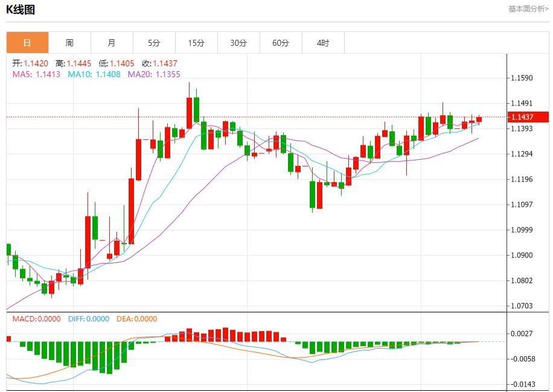Image resolution: width=553 pixels, height=392 pixels.
Task: Select the 15分 timeframe tab
Action: [196, 43]
